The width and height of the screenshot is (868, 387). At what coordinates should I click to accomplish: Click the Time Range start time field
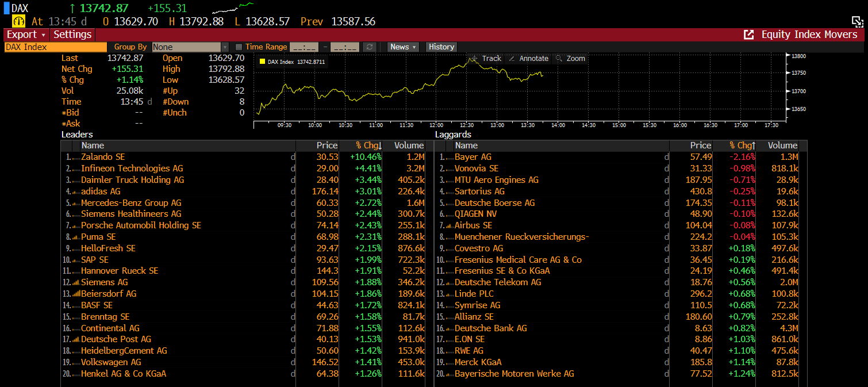(x=304, y=47)
